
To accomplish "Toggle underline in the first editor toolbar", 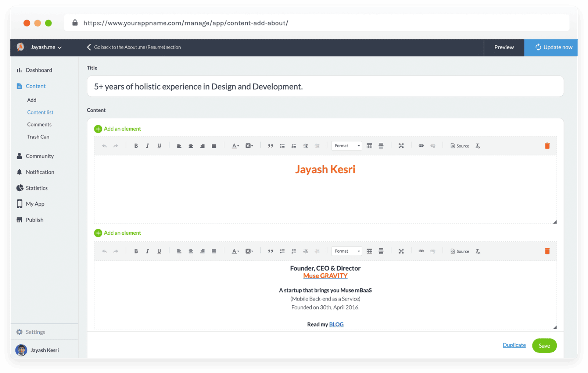I will point(159,146).
